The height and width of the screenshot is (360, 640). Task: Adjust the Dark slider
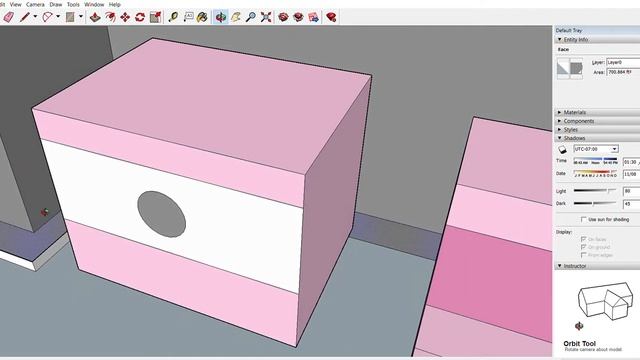click(596, 203)
